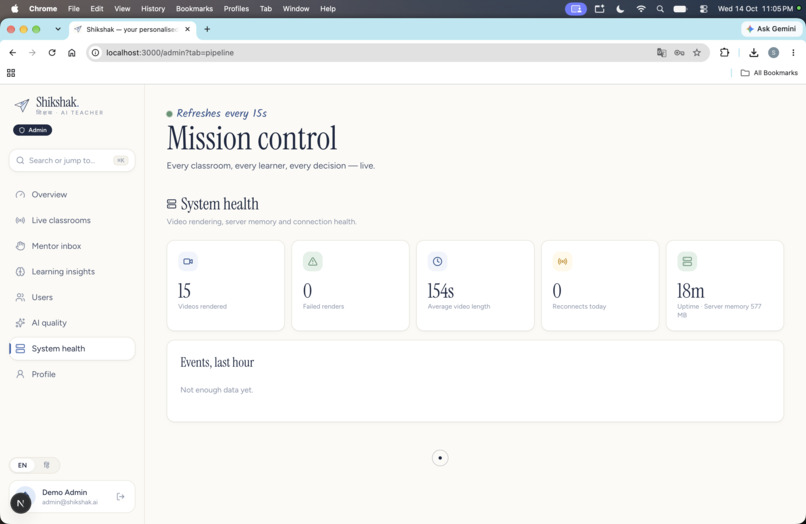
Task: Focus the Search or jump to field
Action: tap(72, 160)
